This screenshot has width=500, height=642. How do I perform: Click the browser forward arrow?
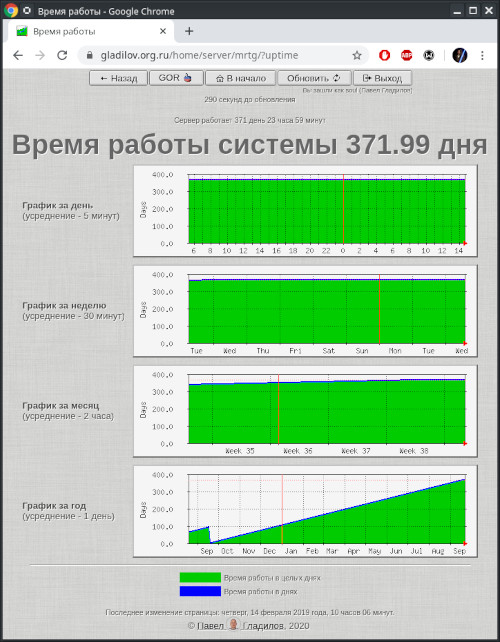pyautogui.click(x=40, y=55)
